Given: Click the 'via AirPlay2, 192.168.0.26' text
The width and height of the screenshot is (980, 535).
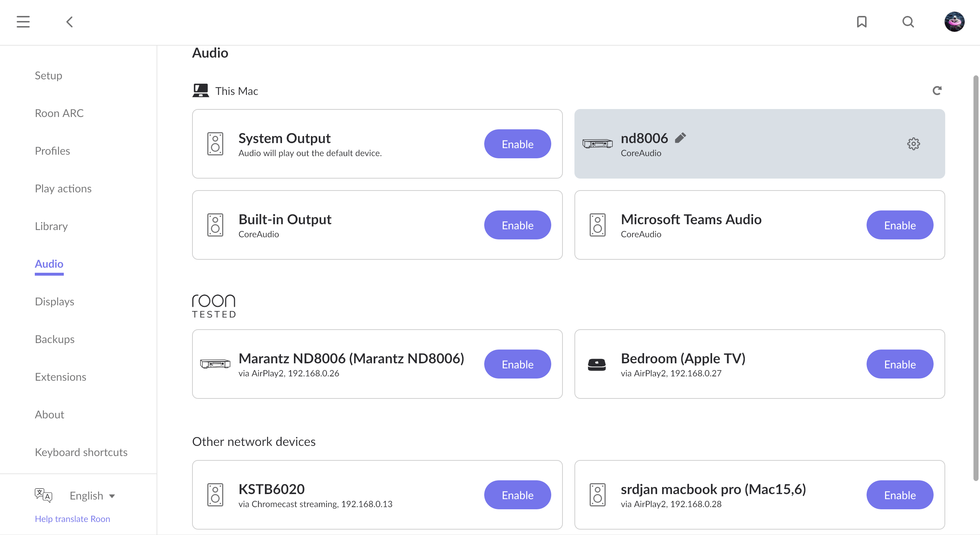Looking at the screenshot, I should pyautogui.click(x=289, y=373).
